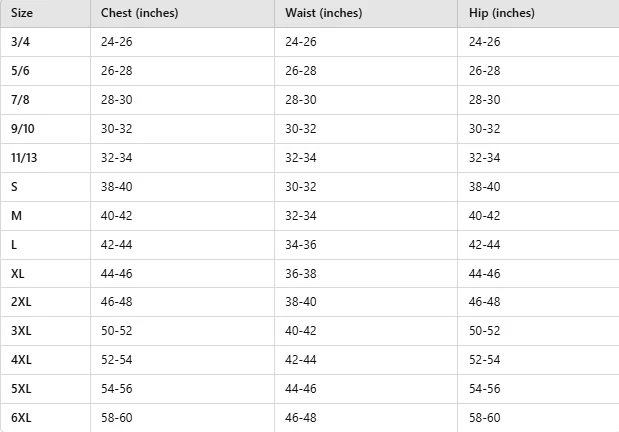Click waist value 34-36 for size L
Image resolution: width=619 pixels, height=432 pixels.
(301, 244)
